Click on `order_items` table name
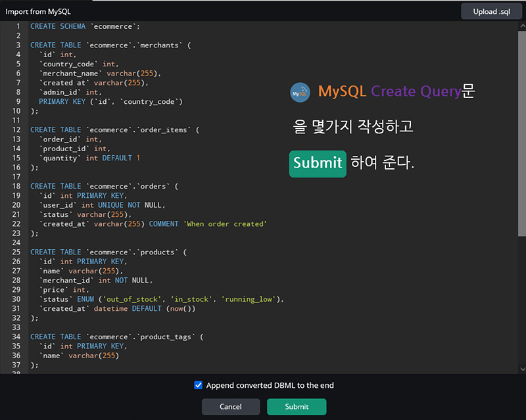 coord(164,129)
